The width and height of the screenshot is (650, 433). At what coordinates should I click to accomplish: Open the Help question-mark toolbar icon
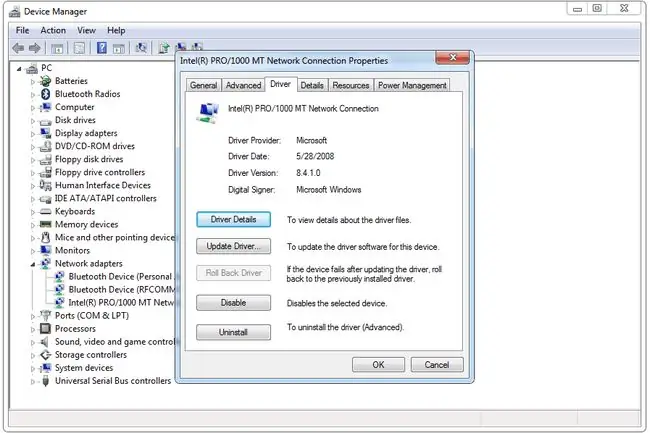coord(102,48)
